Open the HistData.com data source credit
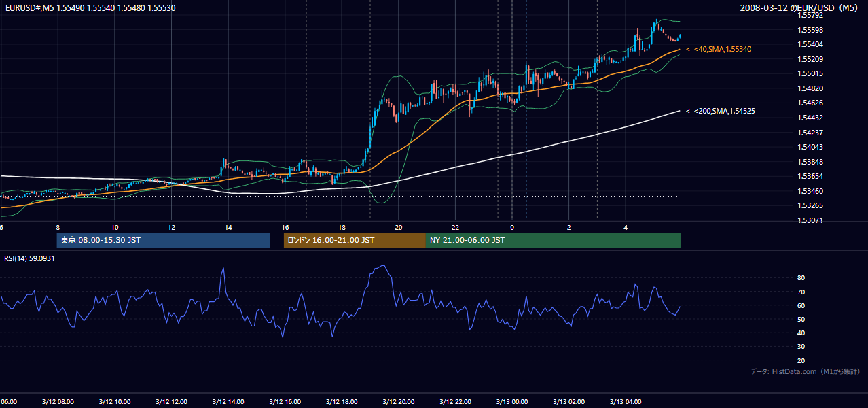868x408 pixels. [806, 371]
